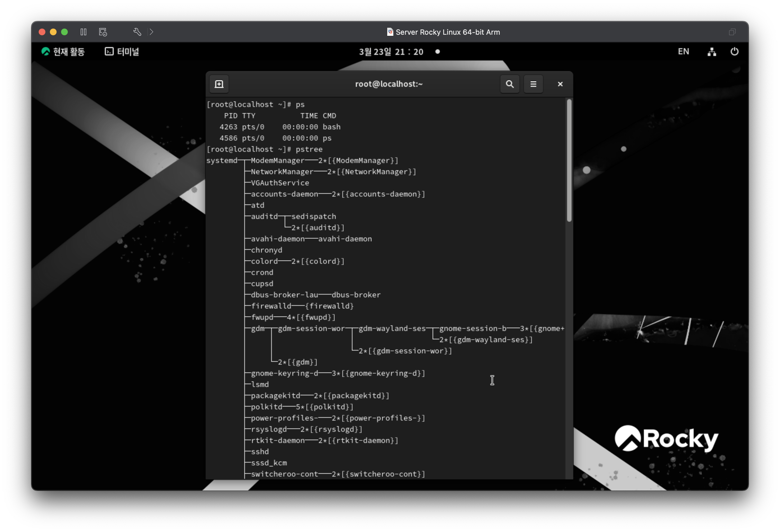The height and width of the screenshot is (532, 780).
Task: Click the macOS yellow minimize window button
Action: tap(53, 32)
